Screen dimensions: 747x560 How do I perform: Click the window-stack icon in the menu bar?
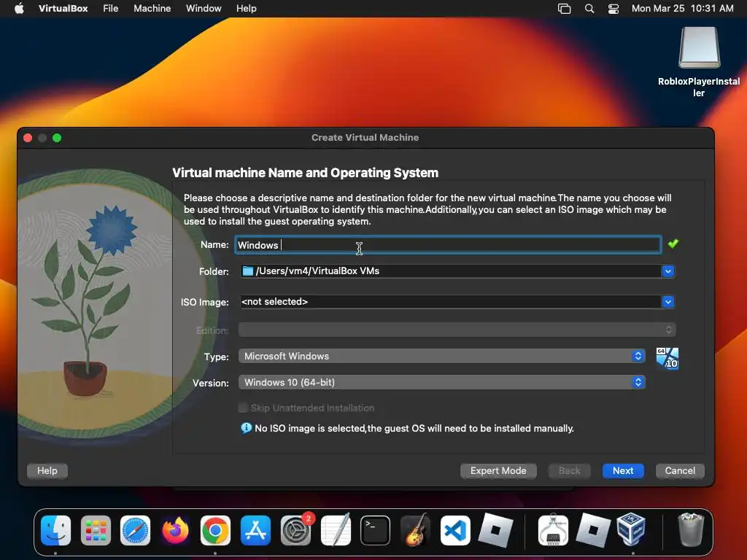[564, 9]
